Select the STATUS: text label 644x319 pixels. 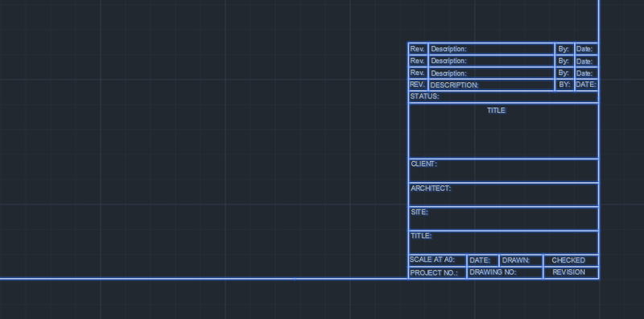point(424,97)
